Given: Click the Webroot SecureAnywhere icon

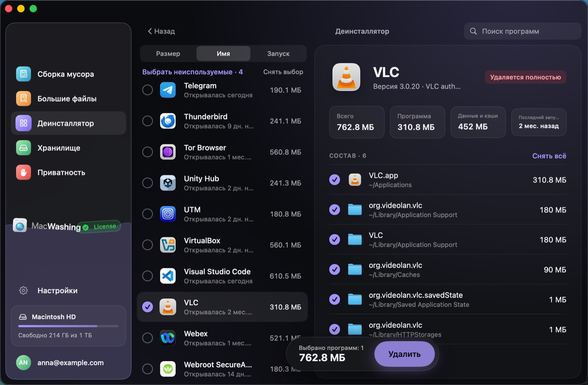Looking at the screenshot, I should click(x=168, y=369).
